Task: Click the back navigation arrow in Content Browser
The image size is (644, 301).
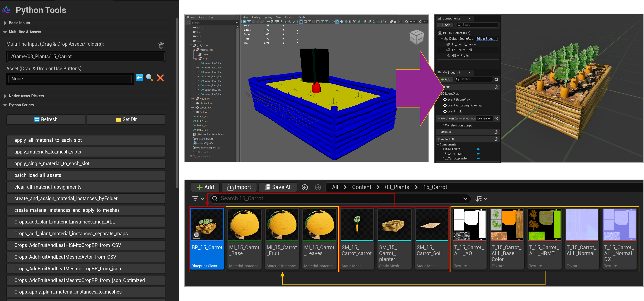Action: (x=305, y=187)
